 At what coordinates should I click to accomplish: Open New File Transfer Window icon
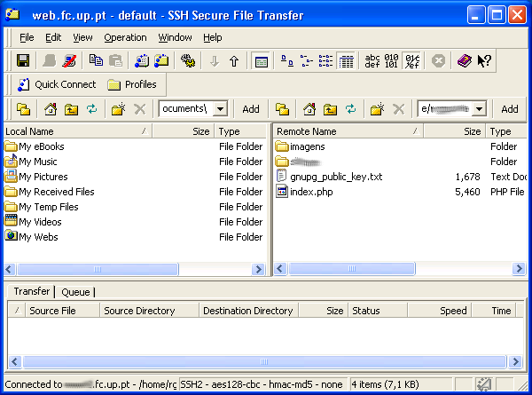click(161, 60)
